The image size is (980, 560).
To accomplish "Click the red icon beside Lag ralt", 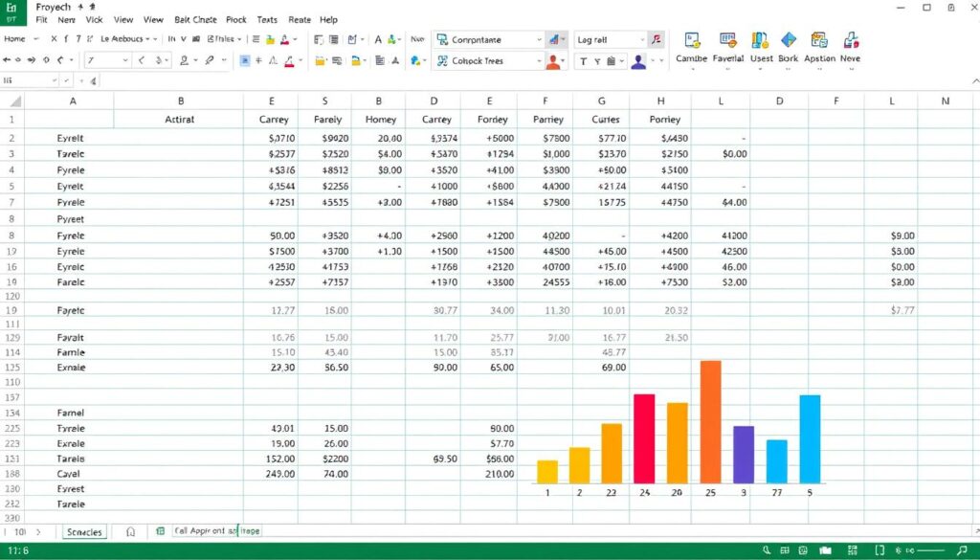I will [x=656, y=39].
